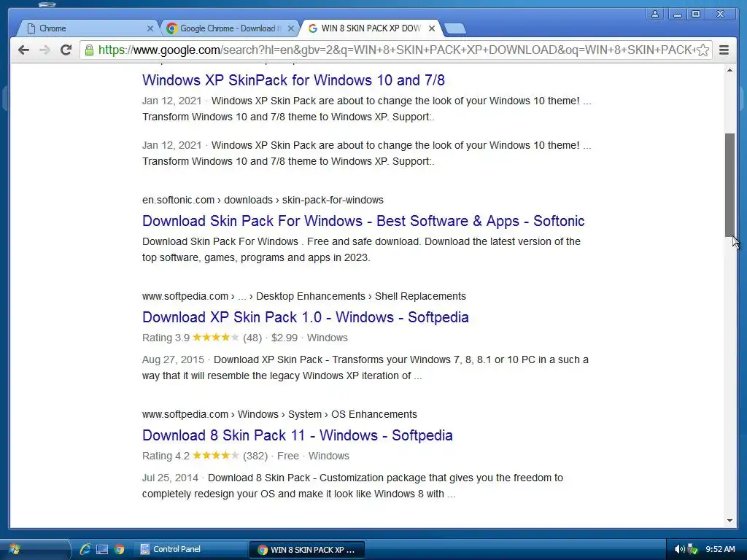This screenshot has height=560, width=747.
Task: Switch to the 'Chrome' tab
Action: pyautogui.click(x=88, y=28)
